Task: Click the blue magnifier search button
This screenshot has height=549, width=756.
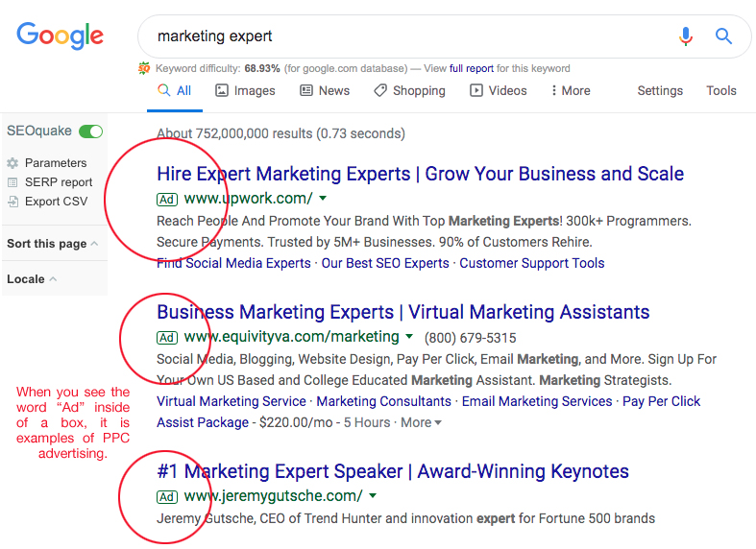Action: pos(723,36)
